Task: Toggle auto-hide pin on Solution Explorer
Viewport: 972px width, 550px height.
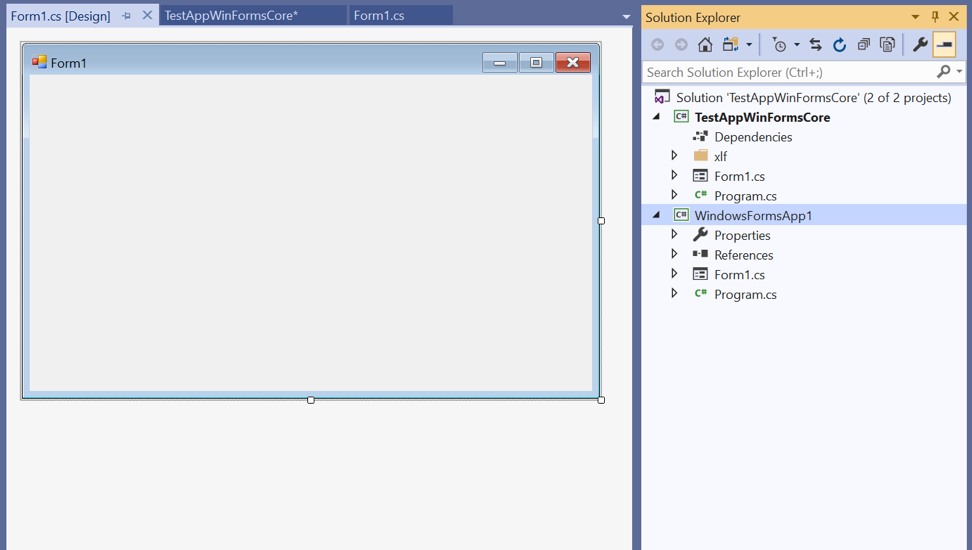Action: pos(935,17)
